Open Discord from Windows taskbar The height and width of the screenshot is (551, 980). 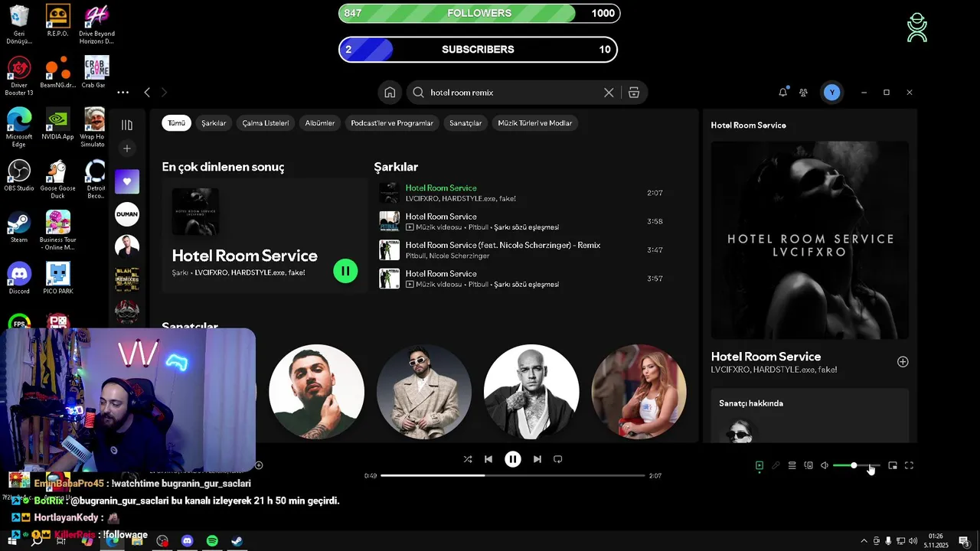click(x=188, y=541)
